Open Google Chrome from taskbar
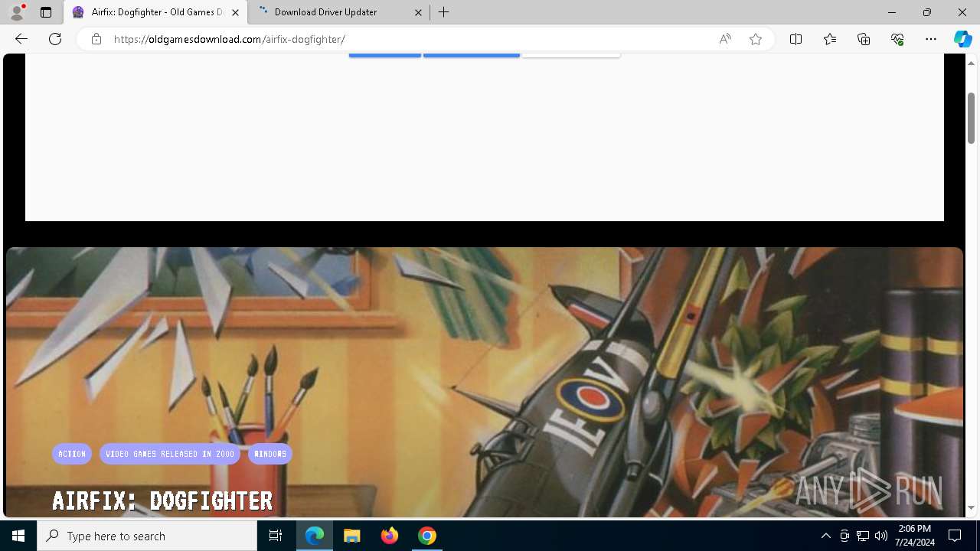 (x=427, y=536)
